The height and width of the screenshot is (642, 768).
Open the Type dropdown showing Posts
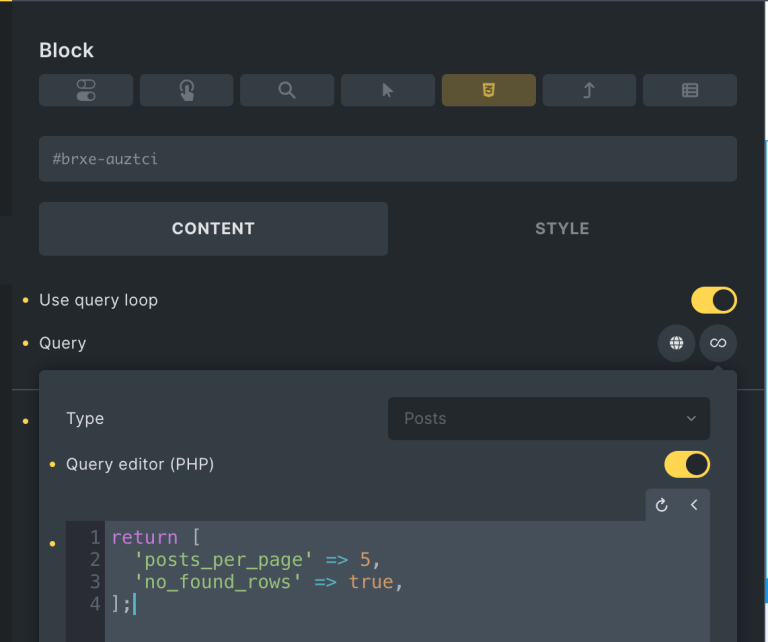(x=549, y=419)
